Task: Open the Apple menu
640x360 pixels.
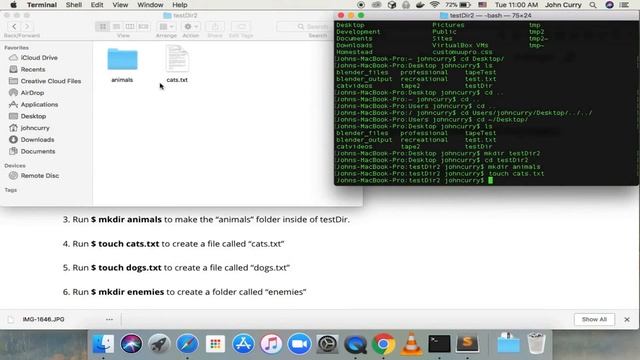Action: (13, 5)
